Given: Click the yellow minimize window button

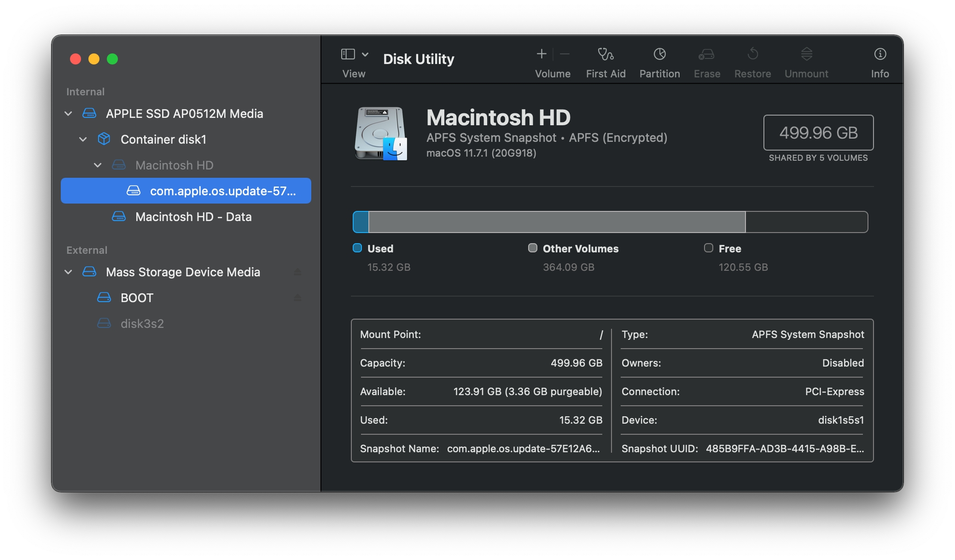Looking at the screenshot, I should [94, 59].
